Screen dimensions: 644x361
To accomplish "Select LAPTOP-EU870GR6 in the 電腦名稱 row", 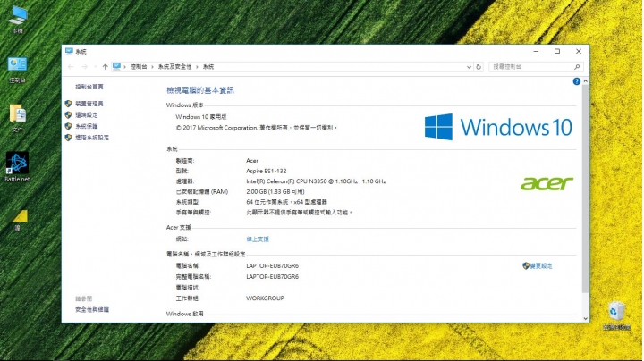I will 272,265.
